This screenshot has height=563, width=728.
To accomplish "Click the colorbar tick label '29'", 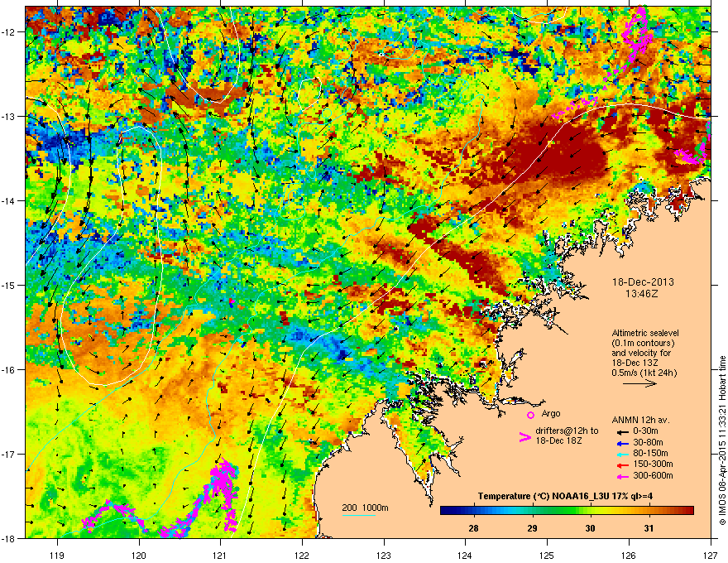I will (x=533, y=528).
